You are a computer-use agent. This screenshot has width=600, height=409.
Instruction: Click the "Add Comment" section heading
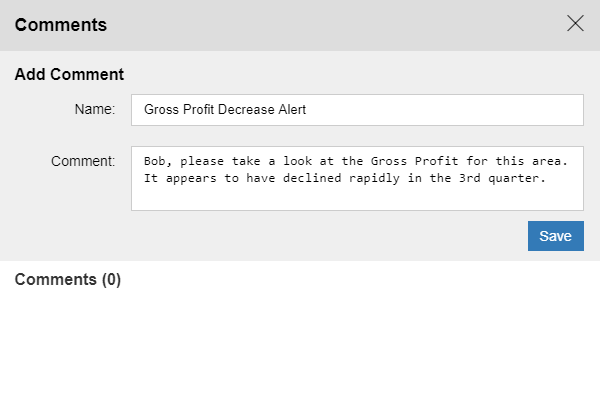(x=69, y=74)
